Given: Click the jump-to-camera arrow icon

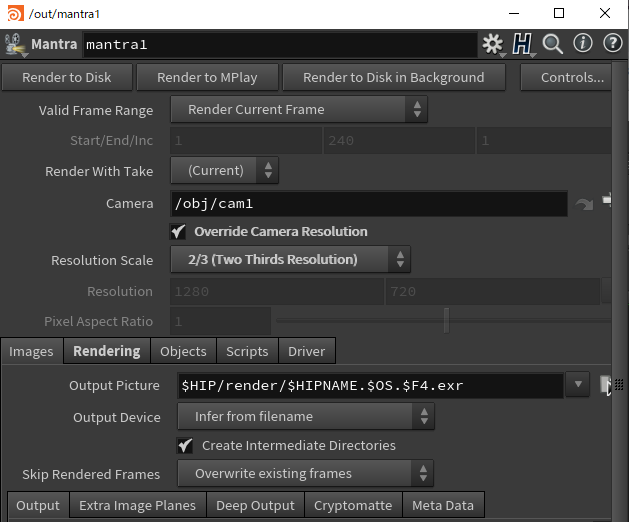Looking at the screenshot, I should point(584,204).
